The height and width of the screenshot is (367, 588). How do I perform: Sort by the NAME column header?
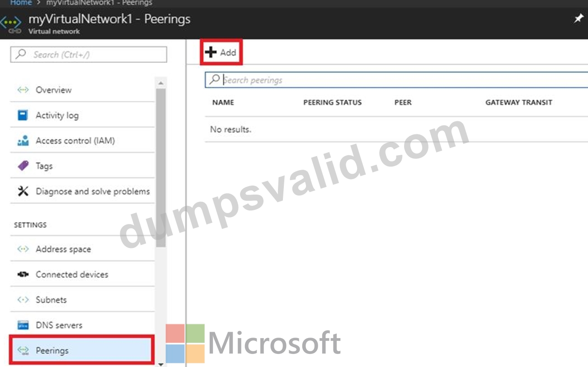[223, 102]
